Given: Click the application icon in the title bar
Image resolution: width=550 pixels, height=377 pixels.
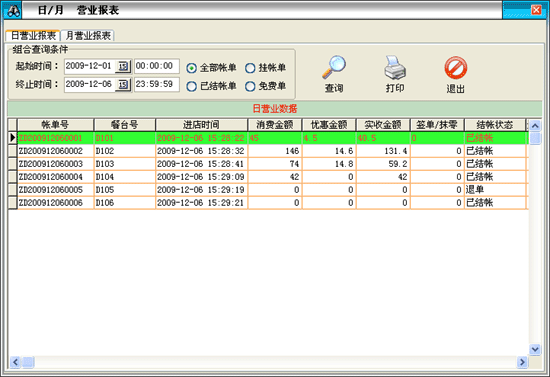Looking at the screenshot, I should coord(13,11).
